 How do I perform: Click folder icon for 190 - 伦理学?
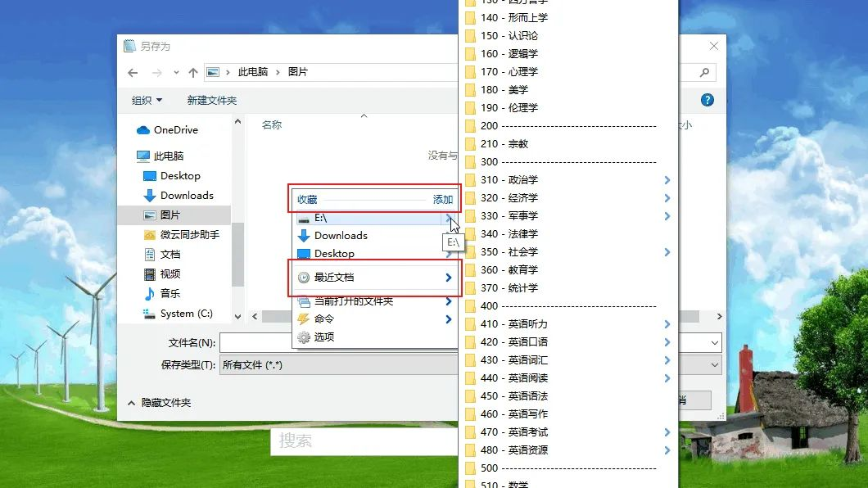(471, 108)
